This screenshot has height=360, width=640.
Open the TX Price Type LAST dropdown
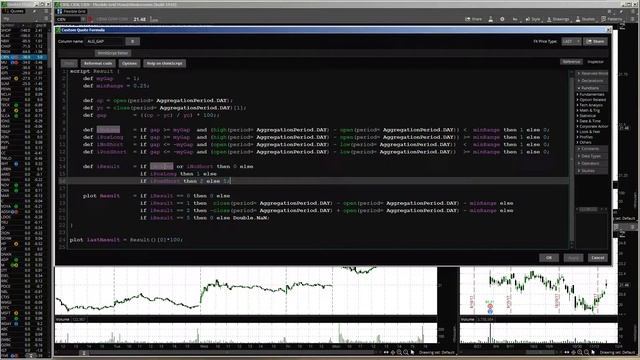point(571,41)
